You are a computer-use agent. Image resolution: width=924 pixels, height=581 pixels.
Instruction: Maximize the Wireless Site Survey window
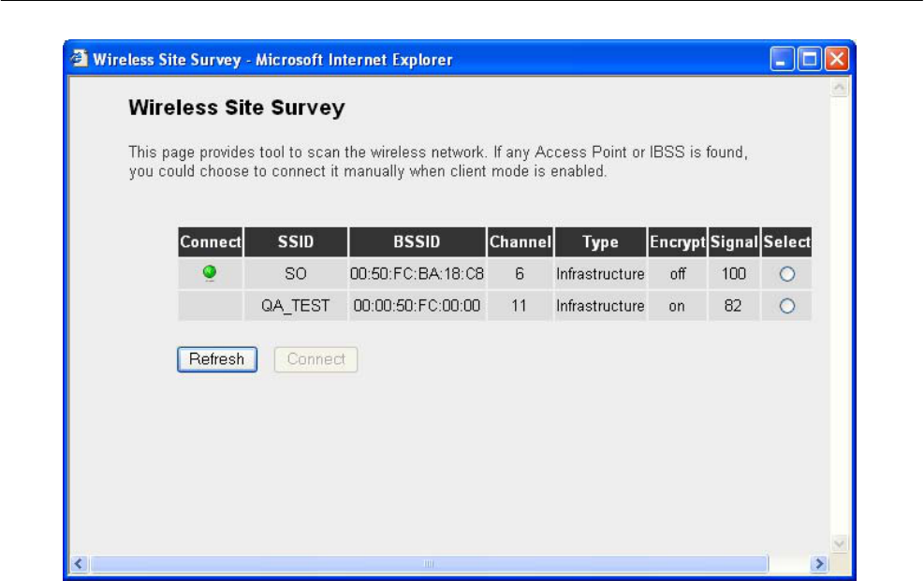(x=809, y=60)
